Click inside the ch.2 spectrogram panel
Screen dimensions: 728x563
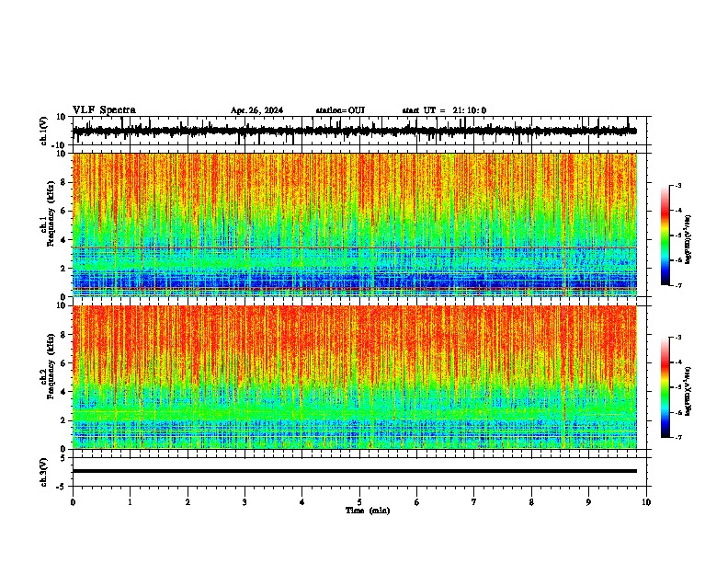coord(355,377)
